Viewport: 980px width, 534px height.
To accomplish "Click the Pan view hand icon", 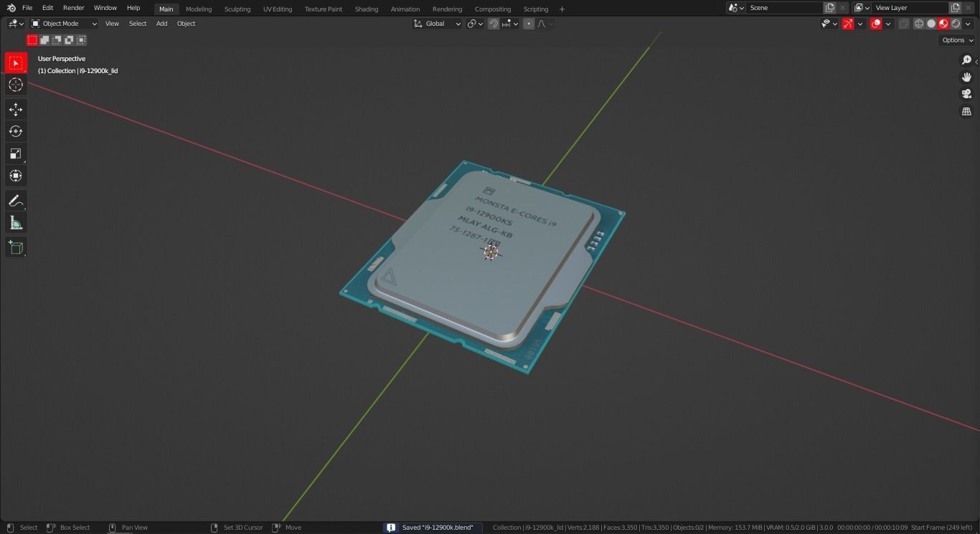I will (966, 77).
